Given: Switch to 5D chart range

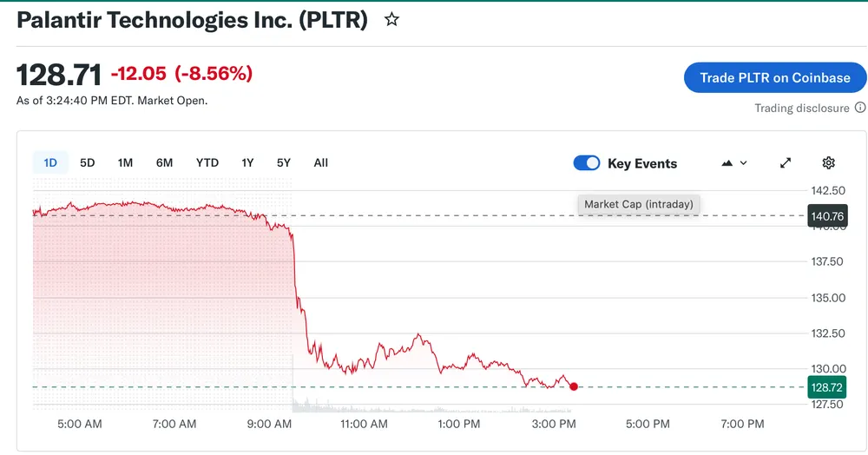Looking at the screenshot, I should (x=88, y=162).
